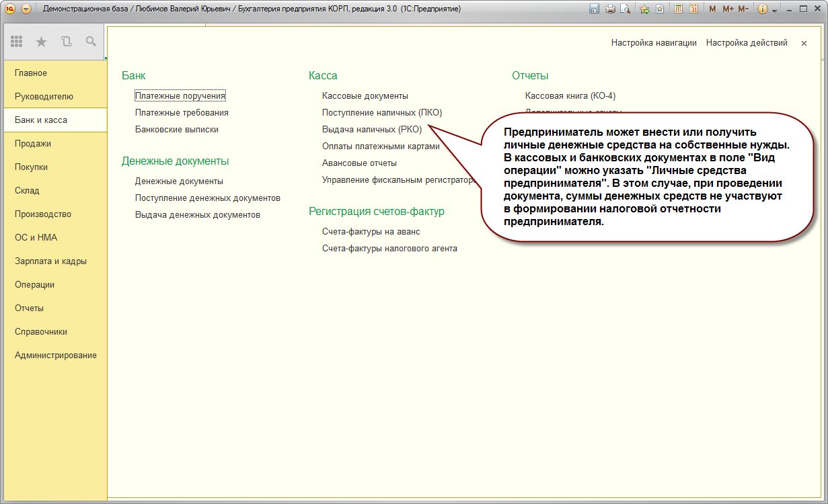The width and height of the screenshot is (828, 504).
Task: Click the printer icon in title bar
Action: coord(610,9)
